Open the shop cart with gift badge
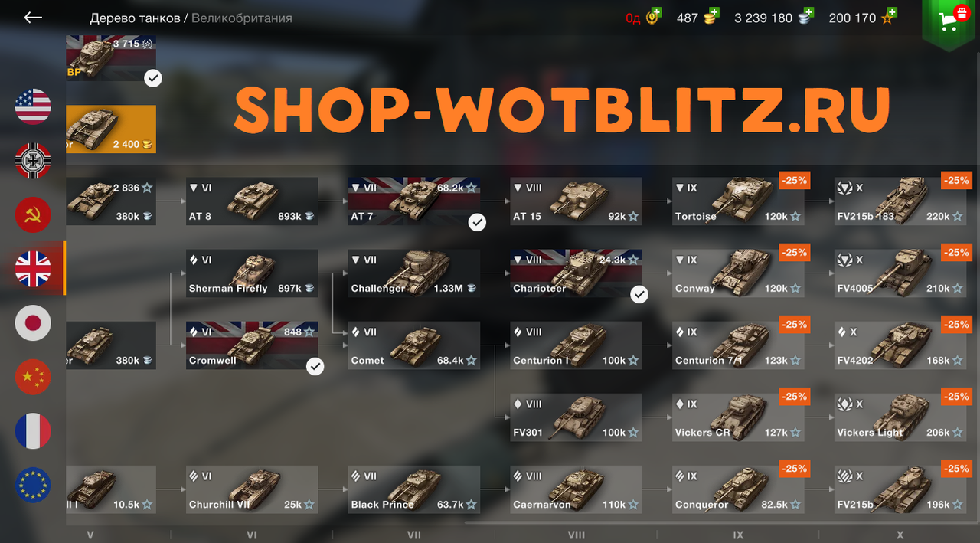980x543 pixels. pos(950,20)
